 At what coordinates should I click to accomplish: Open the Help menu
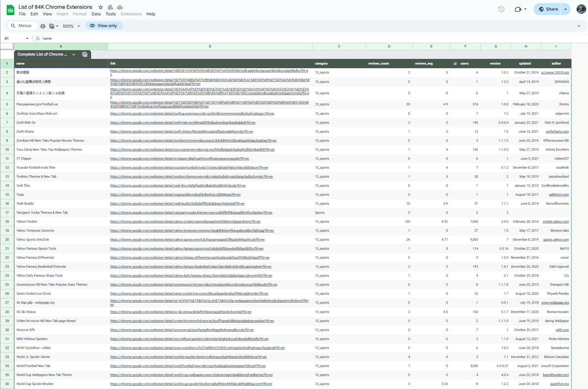(151, 14)
